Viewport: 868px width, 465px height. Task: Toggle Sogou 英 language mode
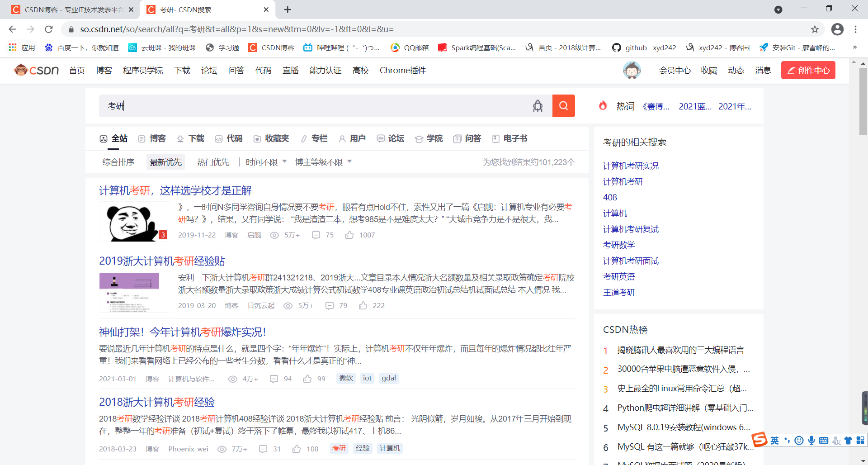[x=775, y=441]
